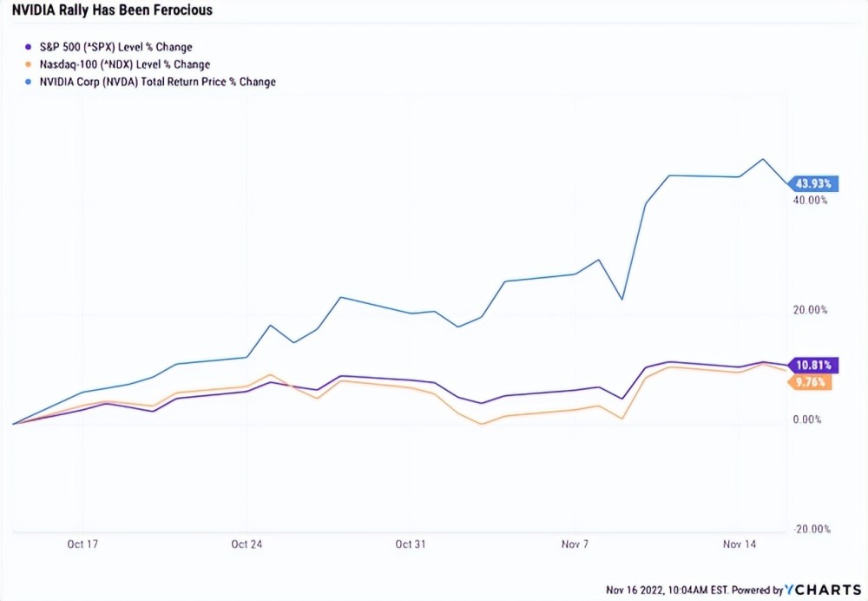Select the Nasdaq-100 (^NDX) legend label

coord(118,64)
